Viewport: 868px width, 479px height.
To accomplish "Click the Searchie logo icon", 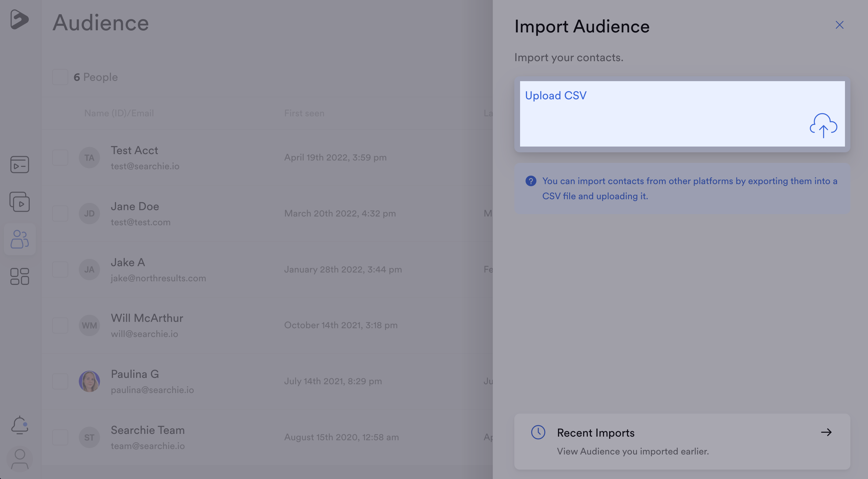I will click(x=19, y=19).
